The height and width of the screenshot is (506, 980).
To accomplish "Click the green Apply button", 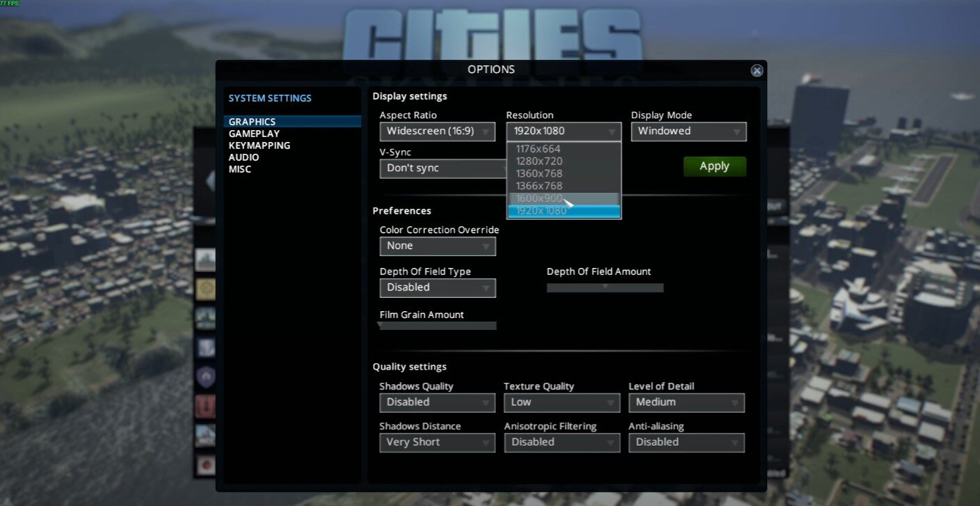I will pyautogui.click(x=714, y=166).
